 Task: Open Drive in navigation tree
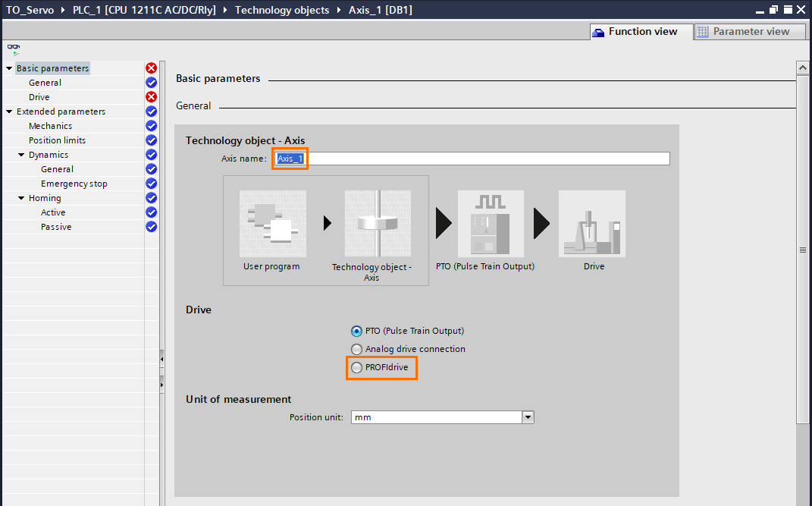[x=39, y=97]
